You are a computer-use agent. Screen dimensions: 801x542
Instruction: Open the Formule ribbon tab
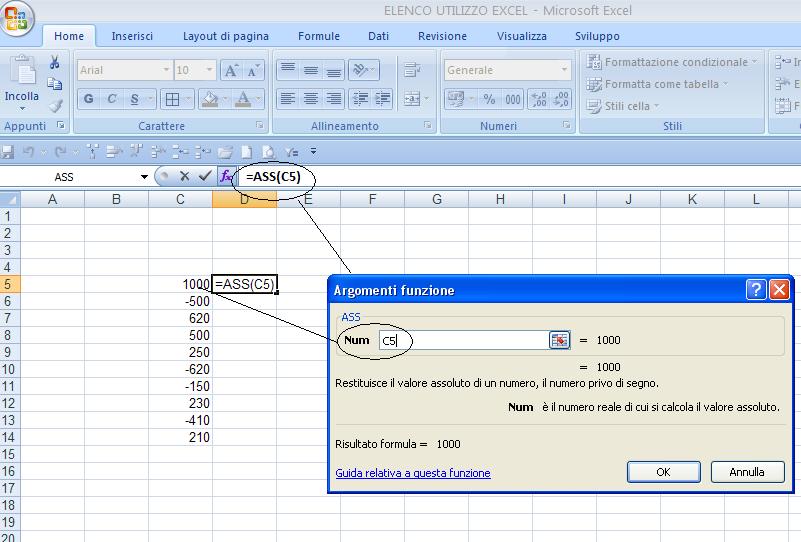319,36
